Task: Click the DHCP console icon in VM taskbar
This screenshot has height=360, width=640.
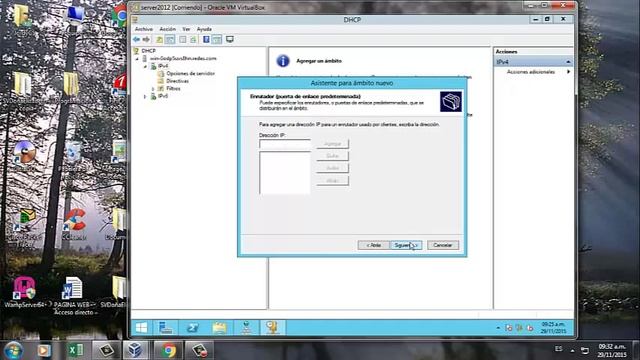Action: point(273,327)
